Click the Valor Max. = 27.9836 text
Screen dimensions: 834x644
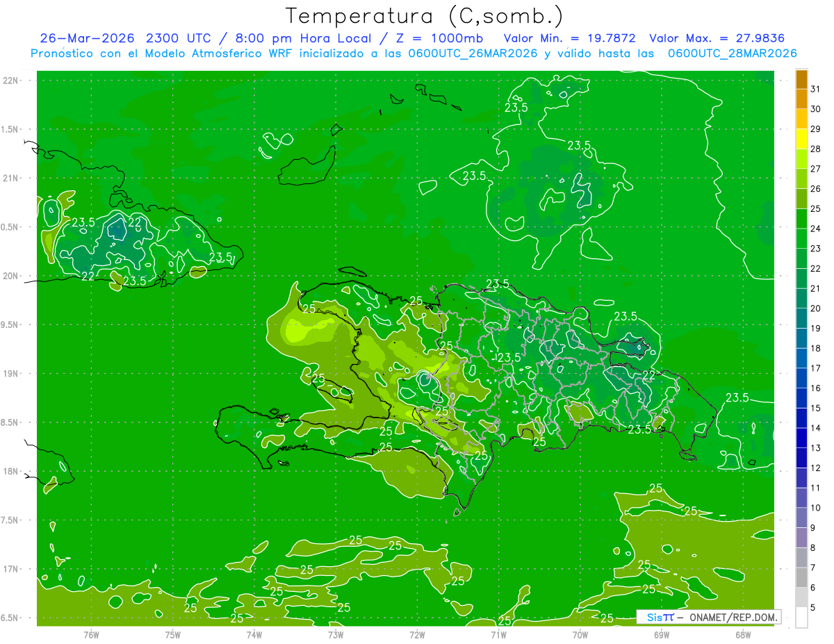[x=717, y=38]
